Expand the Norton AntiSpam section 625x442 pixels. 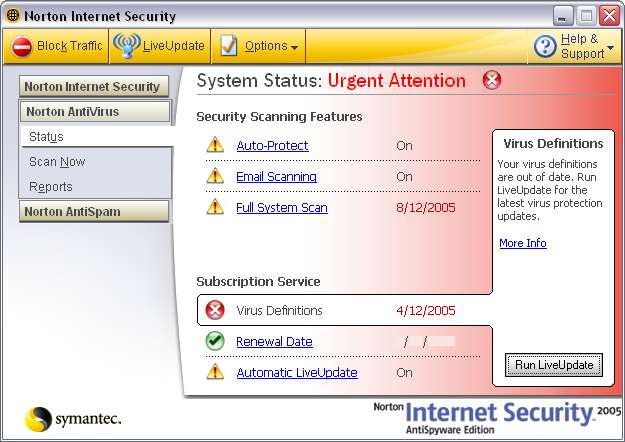pyautogui.click(x=95, y=211)
